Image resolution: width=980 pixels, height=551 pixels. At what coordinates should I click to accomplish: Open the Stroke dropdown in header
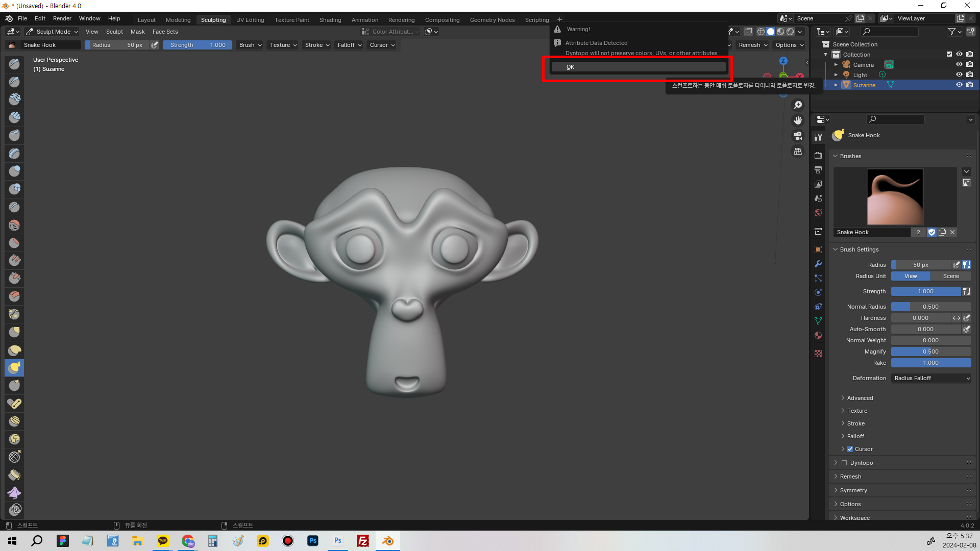pos(317,45)
